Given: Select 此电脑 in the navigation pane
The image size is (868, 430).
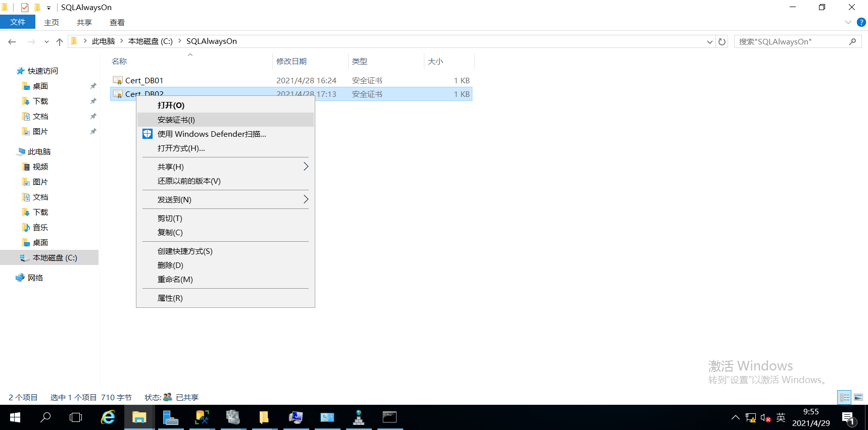Looking at the screenshot, I should 39,151.
